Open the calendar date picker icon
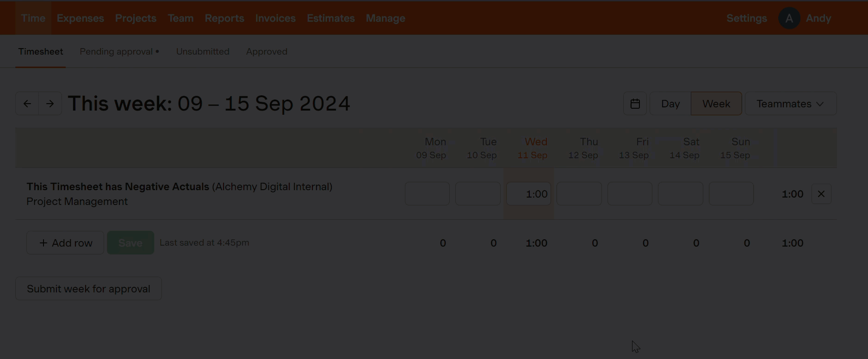Image resolution: width=868 pixels, height=359 pixels. [635, 104]
